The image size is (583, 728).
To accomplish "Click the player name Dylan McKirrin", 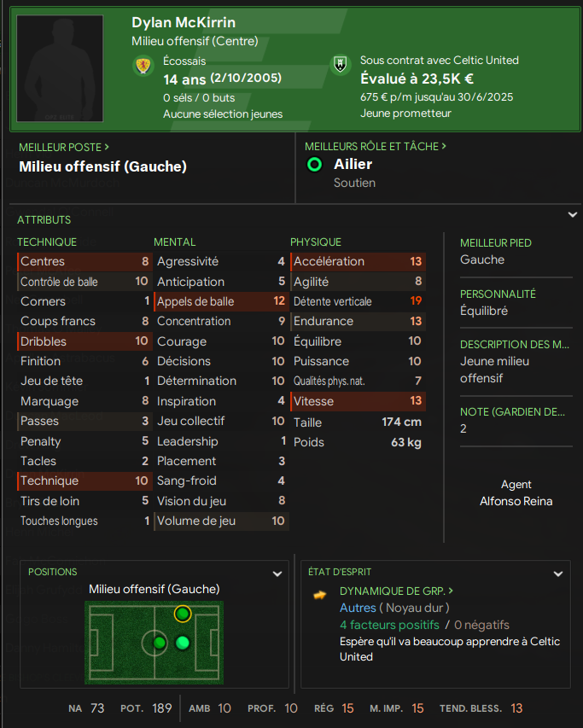I will pos(184,22).
